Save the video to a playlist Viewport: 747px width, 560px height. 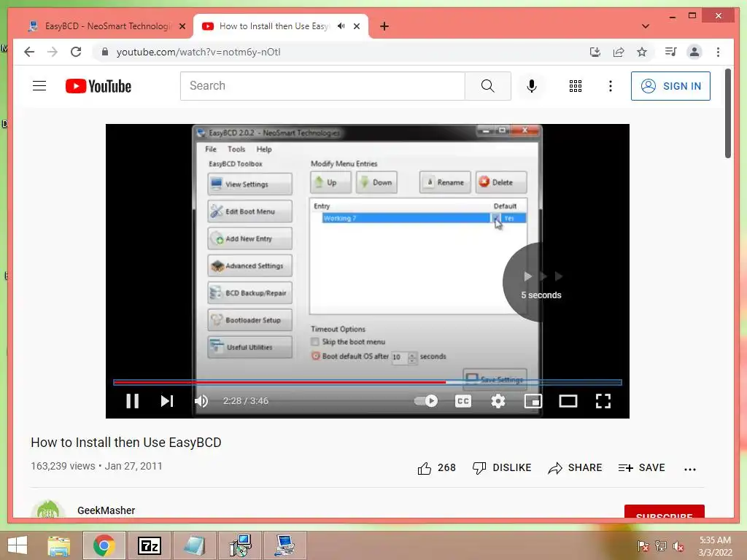[641, 468]
